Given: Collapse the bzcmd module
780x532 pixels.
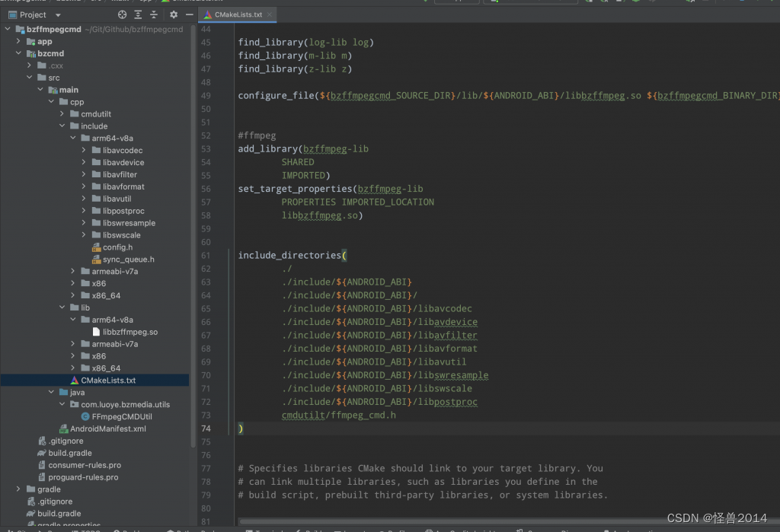Looking at the screenshot, I should tap(18, 53).
